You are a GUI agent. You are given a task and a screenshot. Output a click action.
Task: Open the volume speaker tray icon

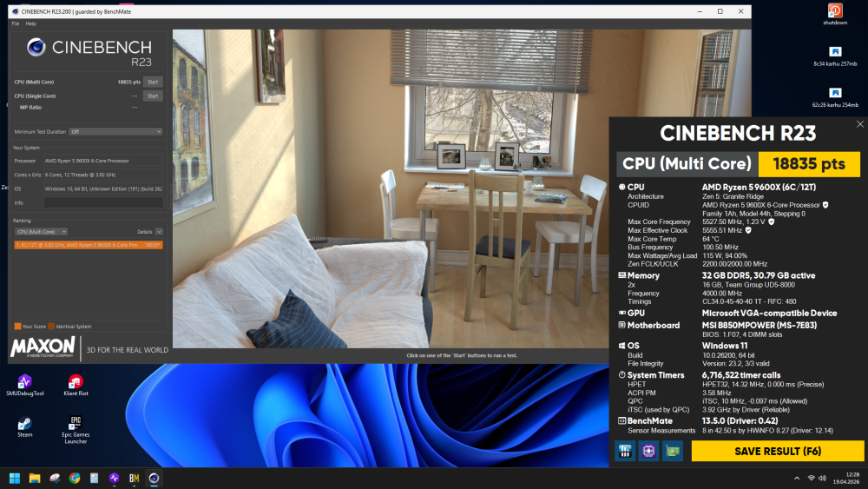[823, 478]
